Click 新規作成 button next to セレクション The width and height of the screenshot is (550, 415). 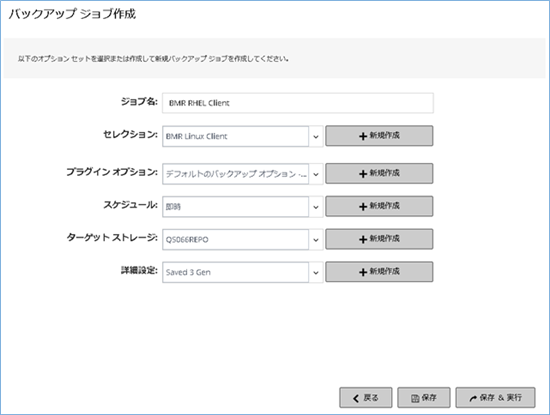click(379, 136)
